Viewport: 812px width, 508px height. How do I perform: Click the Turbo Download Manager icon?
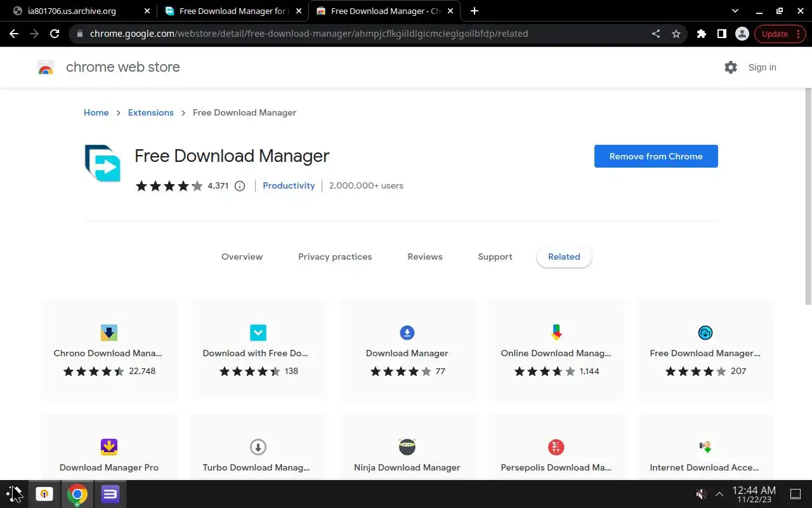pos(258,447)
